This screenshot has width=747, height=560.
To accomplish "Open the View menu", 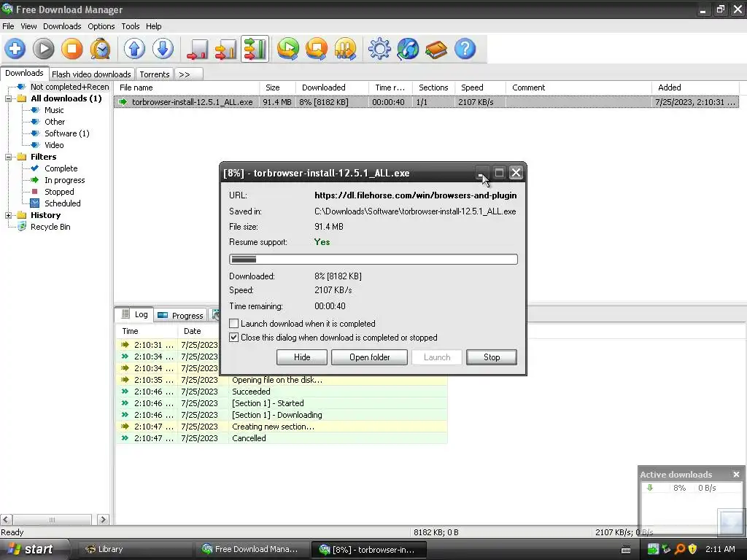I will (28, 26).
